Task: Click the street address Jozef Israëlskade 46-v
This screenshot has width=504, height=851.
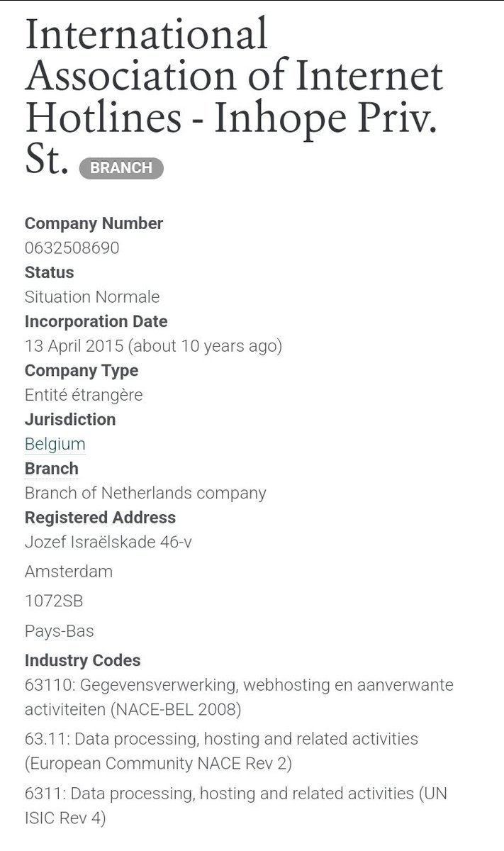Action: tap(108, 543)
